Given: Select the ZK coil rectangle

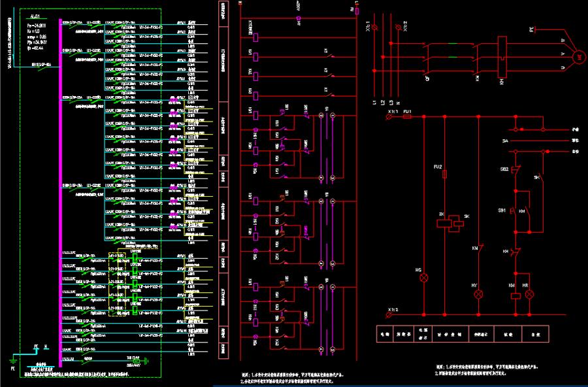Looking at the screenshot, I should point(444,224).
